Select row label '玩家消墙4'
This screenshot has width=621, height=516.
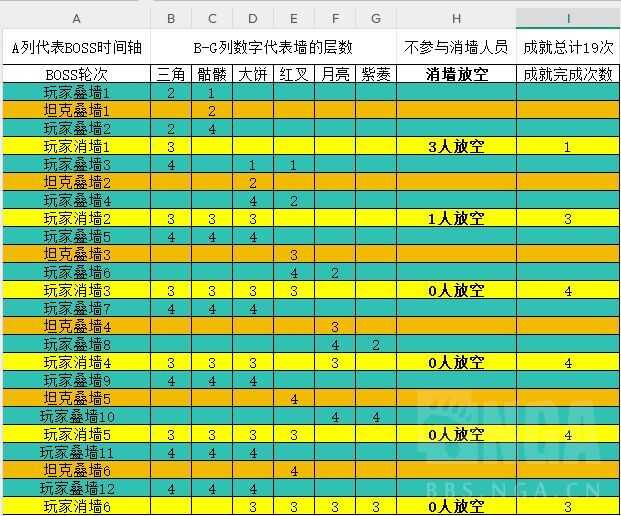(76, 362)
